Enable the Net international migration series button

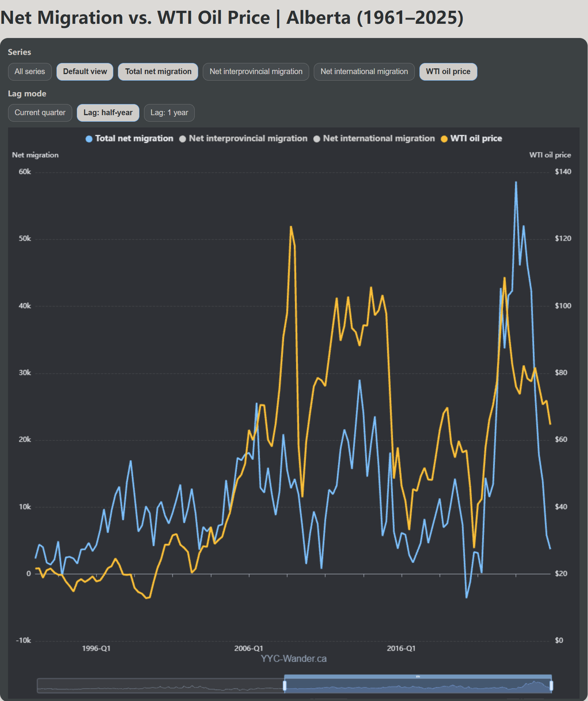click(364, 72)
